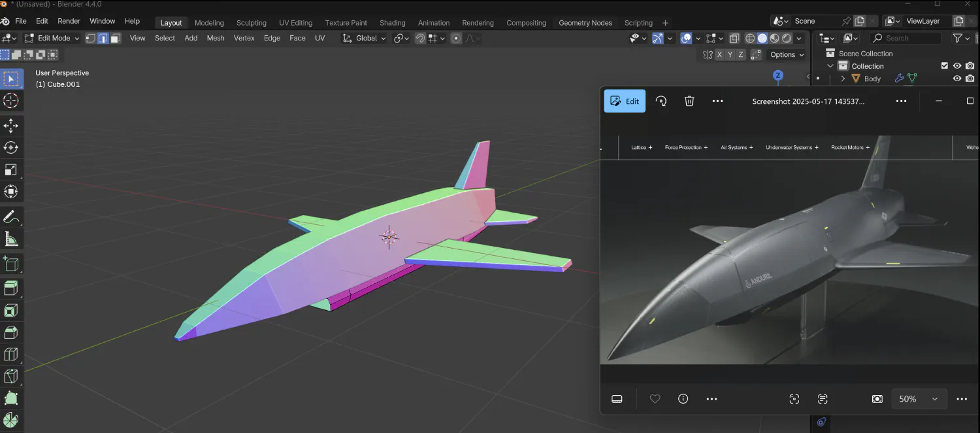Switch to face select mode
Screen dimensions: 980x433
(x=116, y=39)
